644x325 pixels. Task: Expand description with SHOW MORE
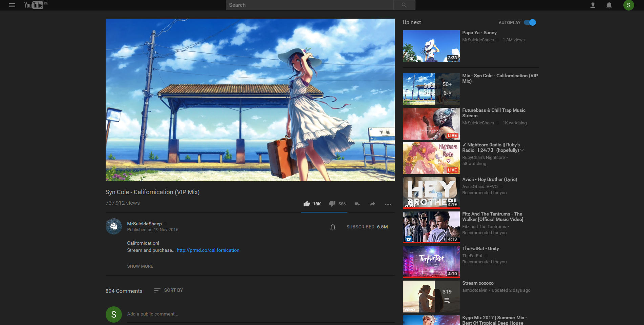tap(140, 266)
